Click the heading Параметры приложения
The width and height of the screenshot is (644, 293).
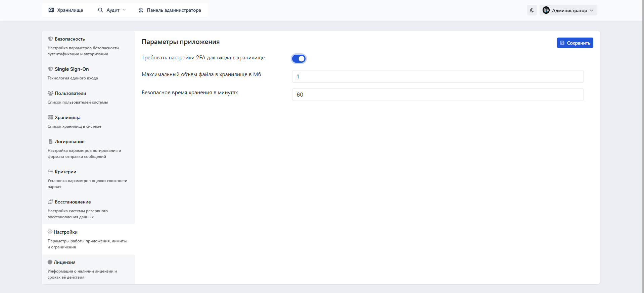point(181,42)
